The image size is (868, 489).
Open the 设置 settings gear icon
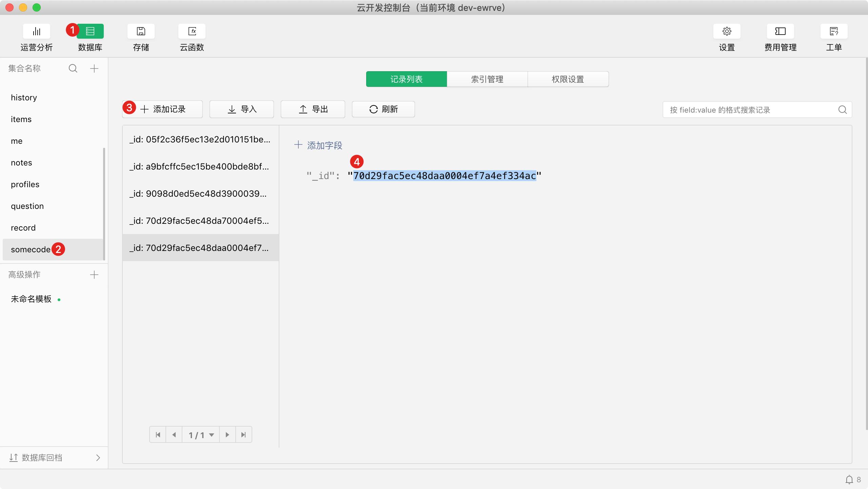pyautogui.click(x=727, y=32)
